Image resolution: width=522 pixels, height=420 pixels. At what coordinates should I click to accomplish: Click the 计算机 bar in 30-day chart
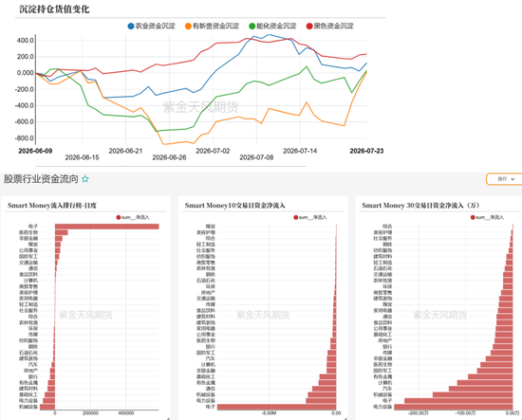click(x=485, y=383)
